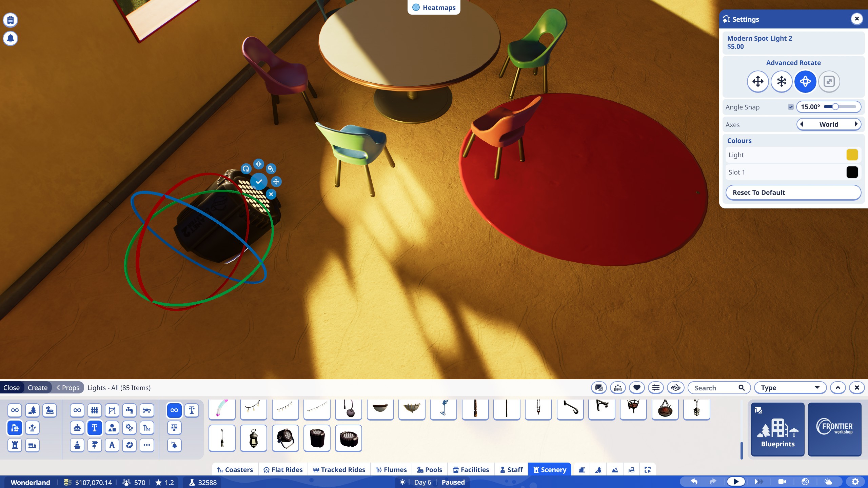Open the Tracked Rides tab
Screen dimensions: 868x488
[x=339, y=470]
